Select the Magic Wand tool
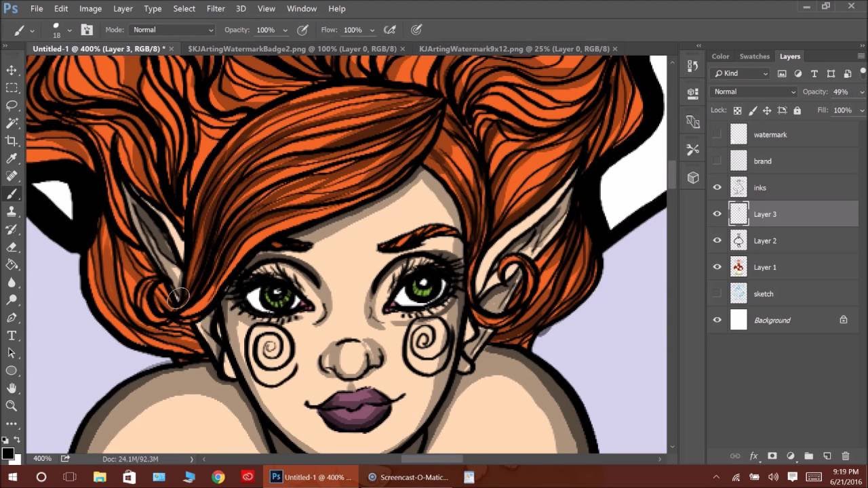 pos(12,123)
